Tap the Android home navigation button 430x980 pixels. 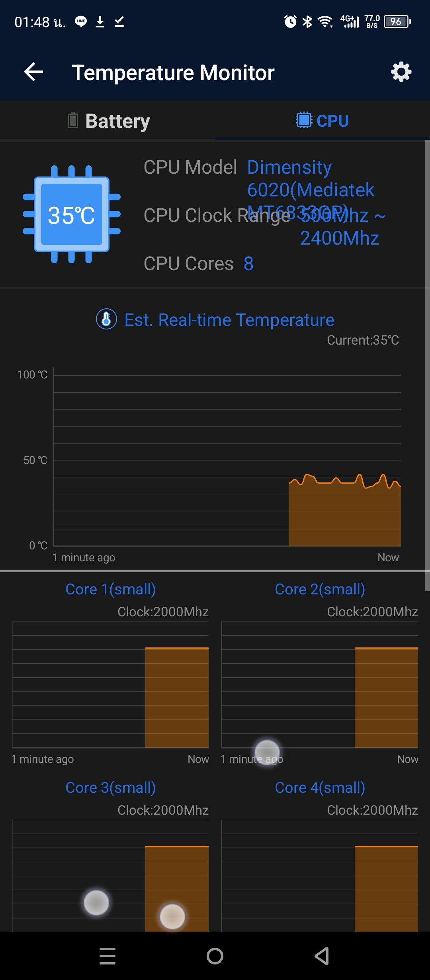coord(215,956)
